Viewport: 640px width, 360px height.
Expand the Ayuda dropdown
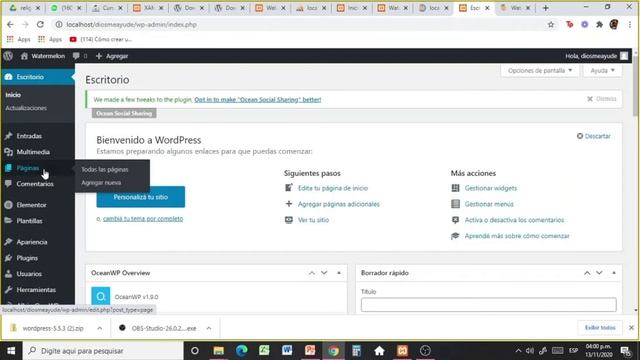(x=602, y=71)
